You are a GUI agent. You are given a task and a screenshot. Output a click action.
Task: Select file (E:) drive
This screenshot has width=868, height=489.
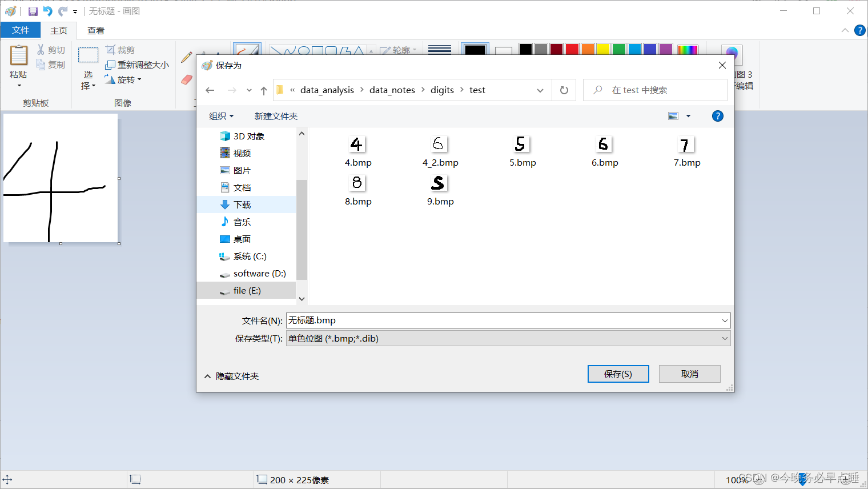point(247,290)
